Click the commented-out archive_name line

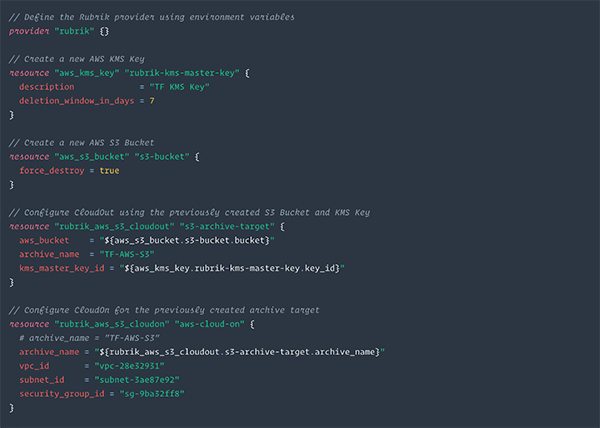click(89, 338)
